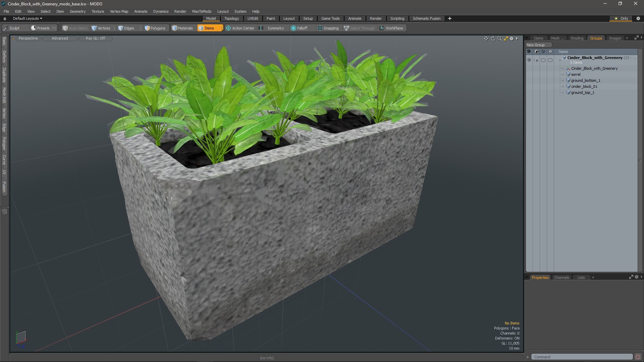The image size is (644, 362).
Task: Select the sorrel mesh item
Action: pos(576,74)
